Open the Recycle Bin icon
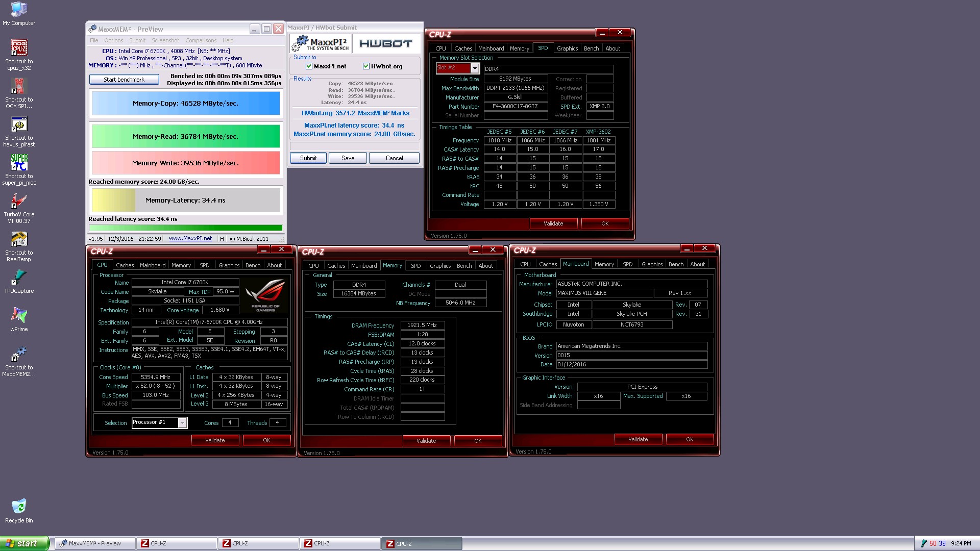The image size is (980, 551). tap(19, 511)
